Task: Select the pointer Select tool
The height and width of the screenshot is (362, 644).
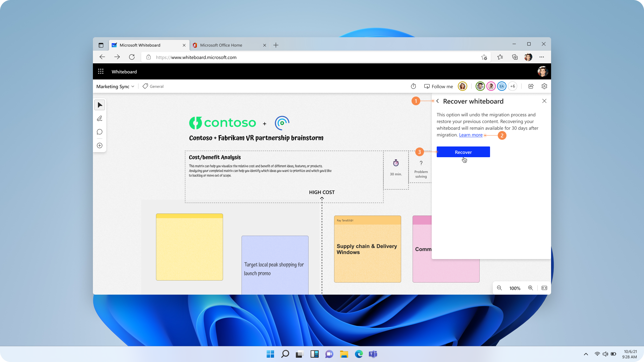Action: tap(99, 105)
